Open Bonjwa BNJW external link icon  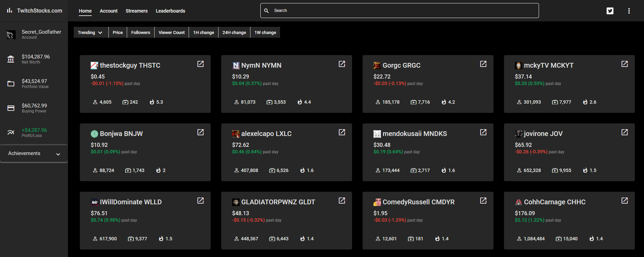[x=201, y=132]
